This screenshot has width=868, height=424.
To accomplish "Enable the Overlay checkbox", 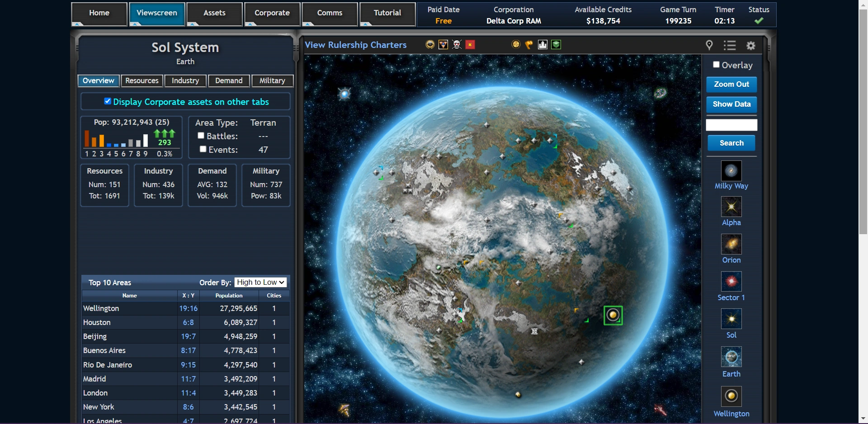I will coord(716,65).
